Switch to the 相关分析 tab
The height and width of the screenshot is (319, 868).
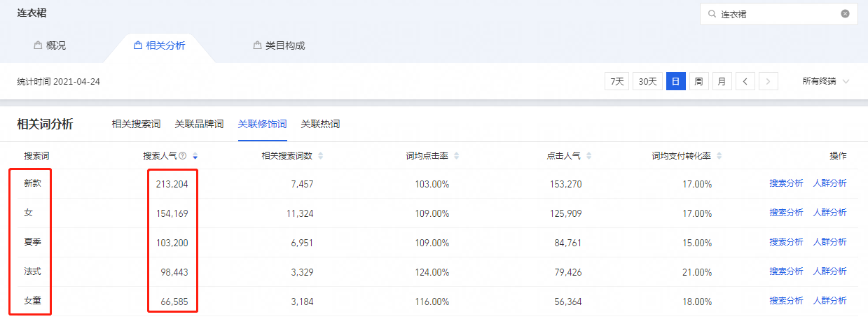click(x=160, y=45)
